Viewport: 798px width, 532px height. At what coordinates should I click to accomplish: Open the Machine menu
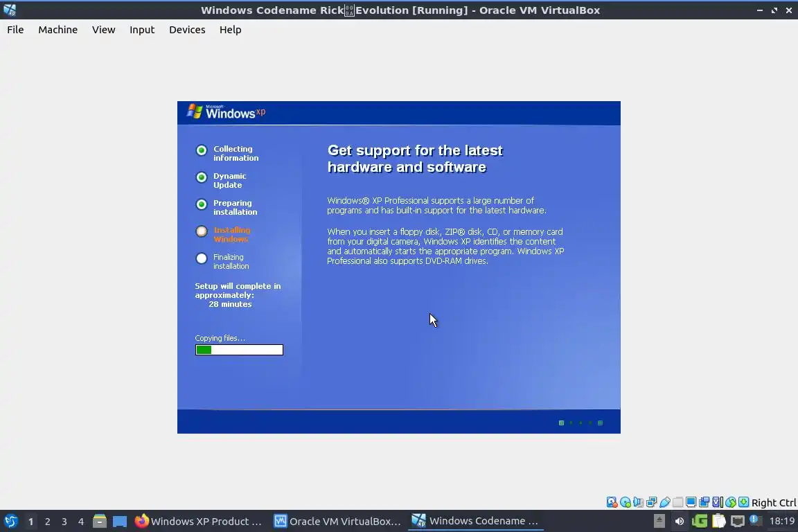57,30
